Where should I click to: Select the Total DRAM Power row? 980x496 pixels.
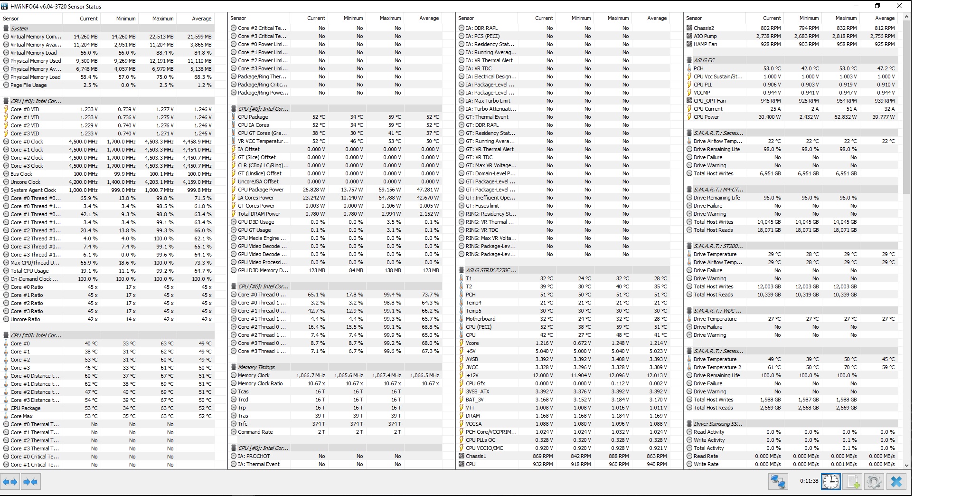pyautogui.click(x=336, y=214)
